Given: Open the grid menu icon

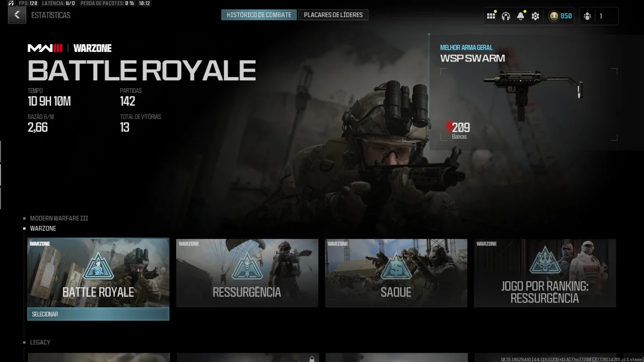Looking at the screenshot, I should 491,16.
